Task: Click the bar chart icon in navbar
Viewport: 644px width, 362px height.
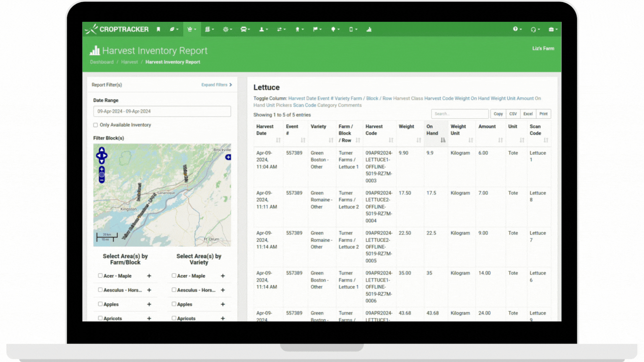Action: coord(369,29)
